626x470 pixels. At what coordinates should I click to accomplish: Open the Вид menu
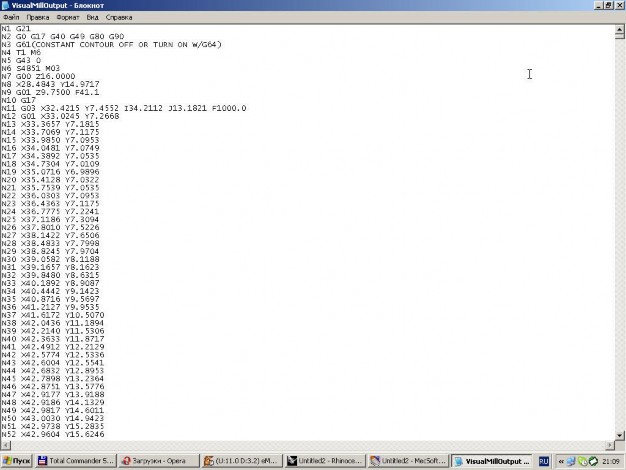click(x=92, y=18)
